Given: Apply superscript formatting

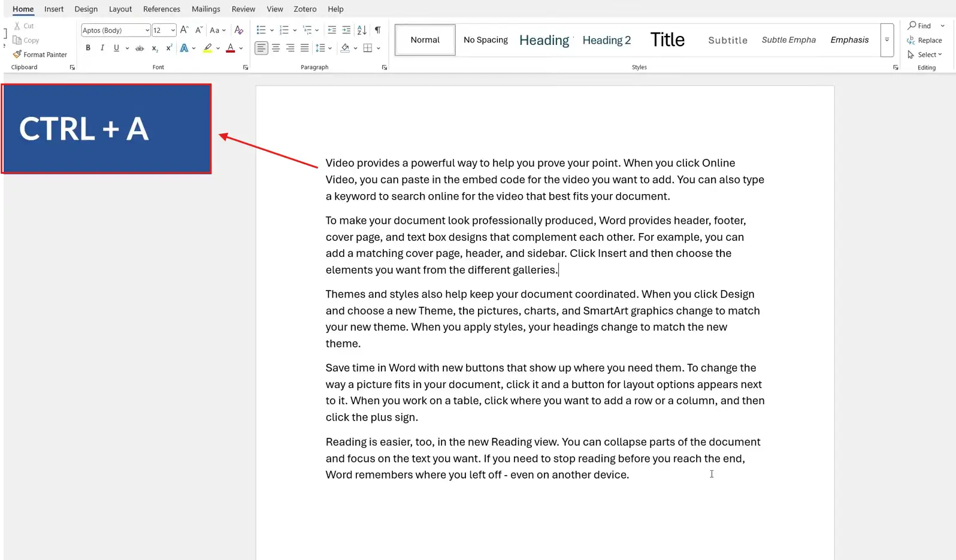Looking at the screenshot, I should pyautogui.click(x=170, y=48).
